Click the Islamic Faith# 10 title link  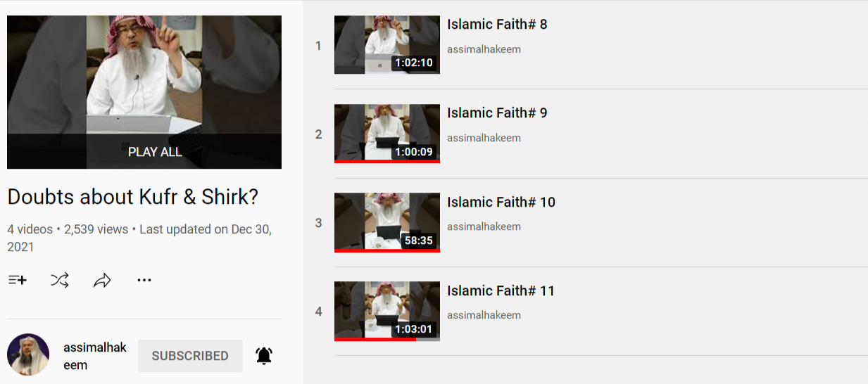501,203
